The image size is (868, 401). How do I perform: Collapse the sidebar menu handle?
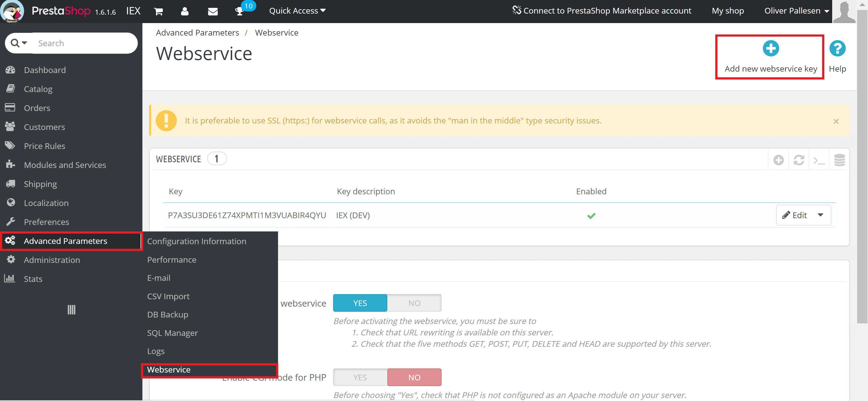point(71,310)
